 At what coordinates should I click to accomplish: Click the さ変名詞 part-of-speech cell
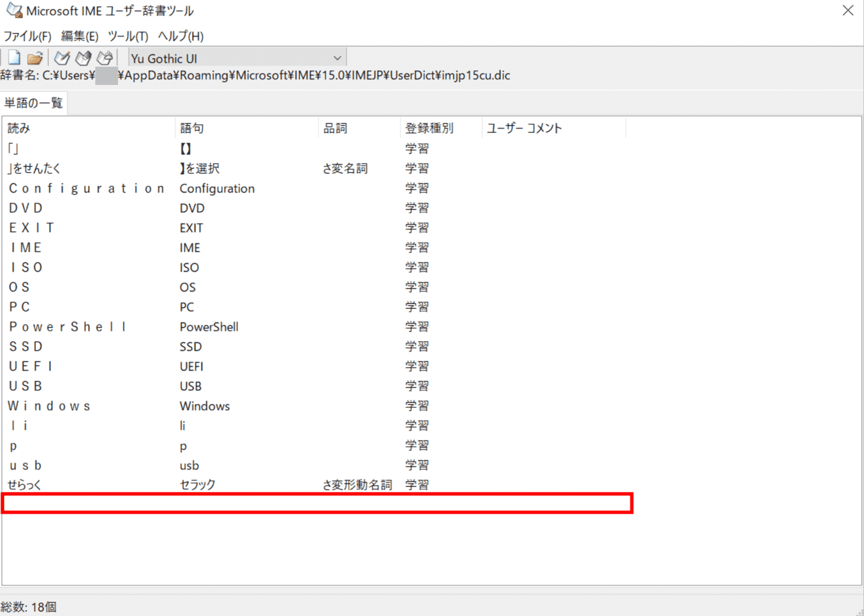coord(345,169)
